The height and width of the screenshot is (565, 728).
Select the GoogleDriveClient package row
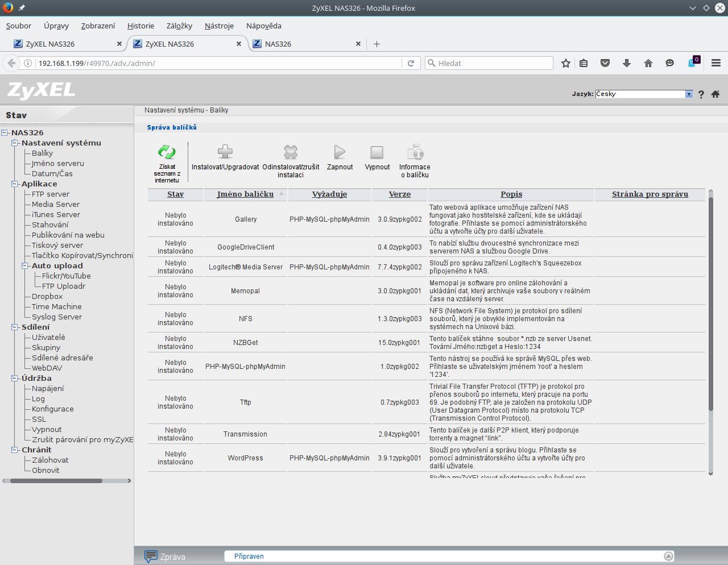[x=427, y=247]
